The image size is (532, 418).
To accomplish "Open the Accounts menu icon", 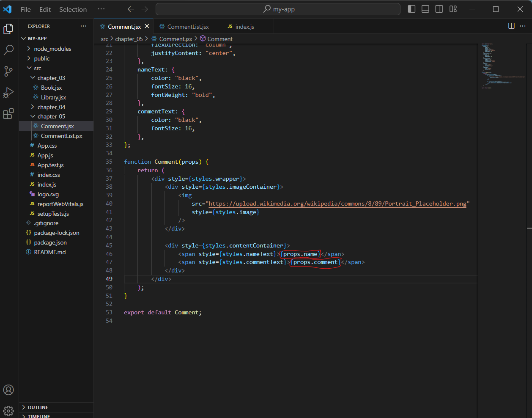I will point(8,390).
